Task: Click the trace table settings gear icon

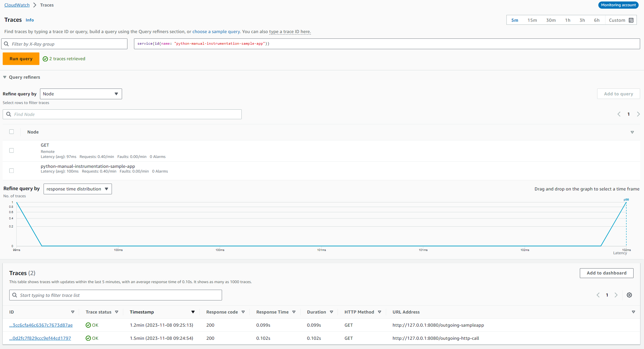Action: [629, 295]
